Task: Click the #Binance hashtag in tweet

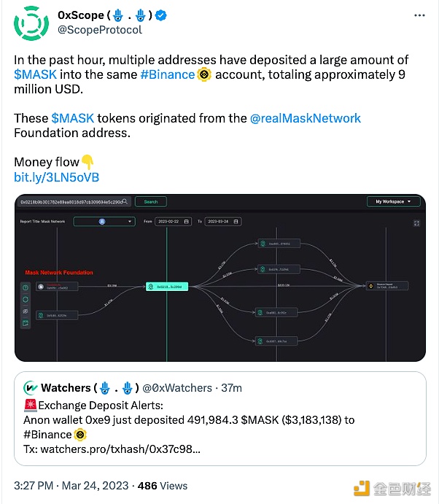Action: tap(167, 74)
